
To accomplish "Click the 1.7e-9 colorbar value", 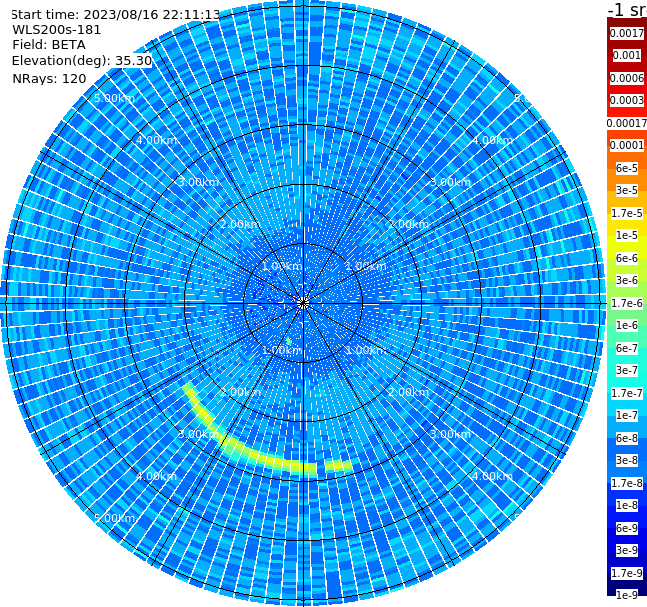I will click(x=627, y=573).
